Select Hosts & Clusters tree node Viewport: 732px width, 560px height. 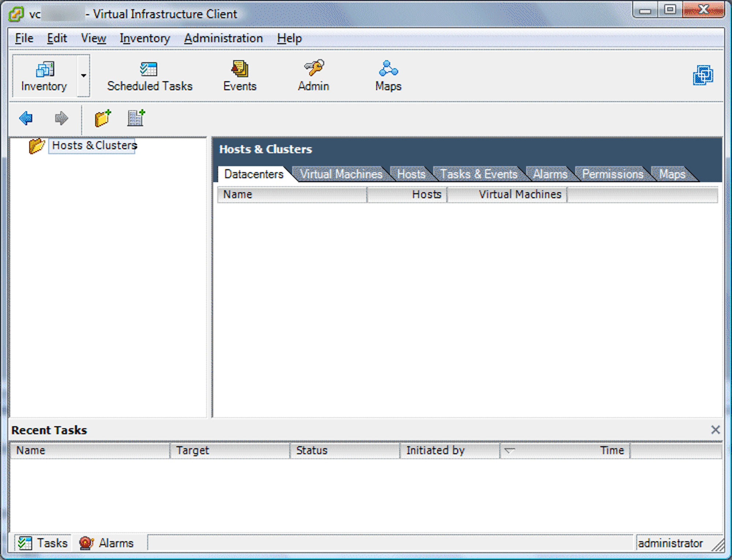[92, 146]
